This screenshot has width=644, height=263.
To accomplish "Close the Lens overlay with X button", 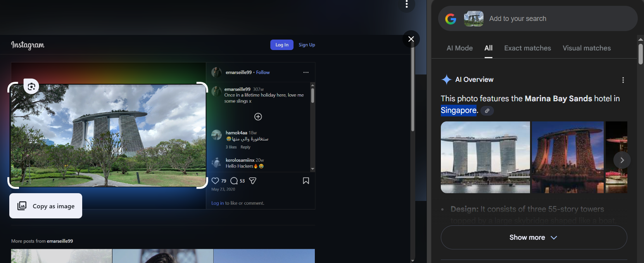I will tap(411, 39).
